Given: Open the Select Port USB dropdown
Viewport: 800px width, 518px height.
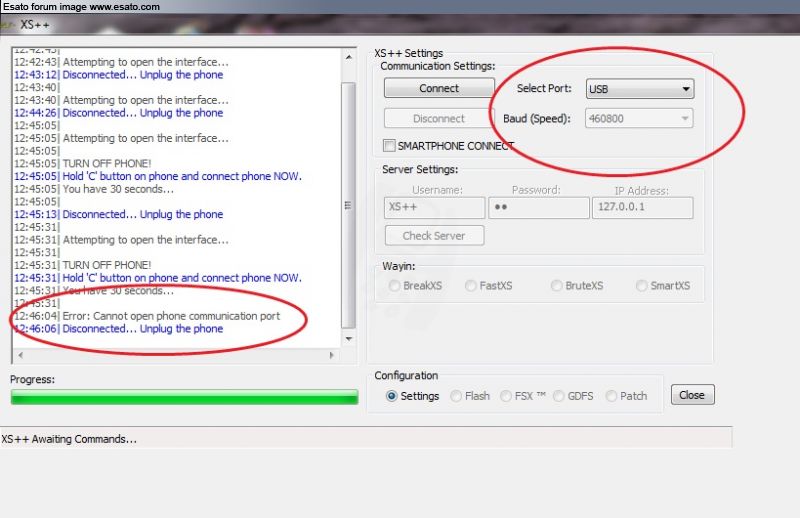Looking at the screenshot, I should (x=640, y=89).
